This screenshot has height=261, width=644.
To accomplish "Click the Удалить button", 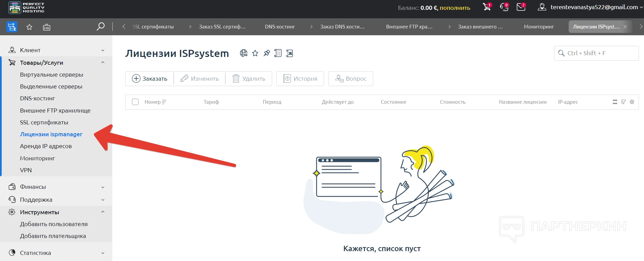I will [x=249, y=79].
